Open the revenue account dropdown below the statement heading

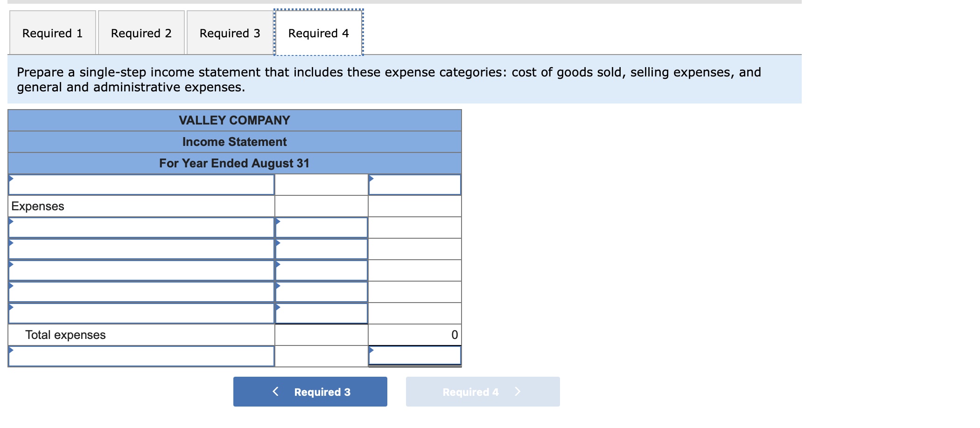click(140, 185)
